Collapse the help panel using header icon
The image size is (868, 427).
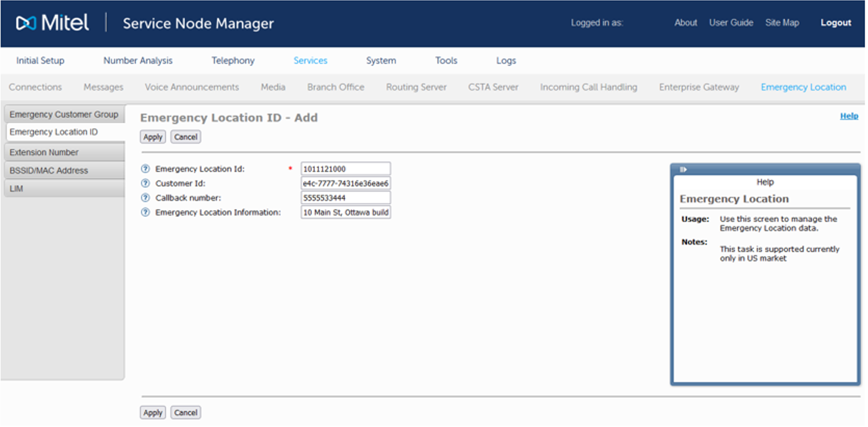(683, 170)
